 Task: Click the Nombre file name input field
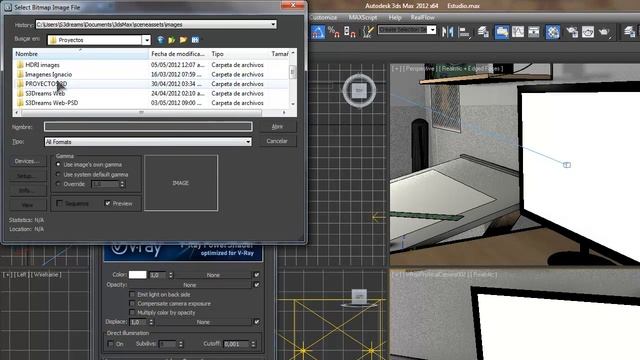tap(148, 127)
